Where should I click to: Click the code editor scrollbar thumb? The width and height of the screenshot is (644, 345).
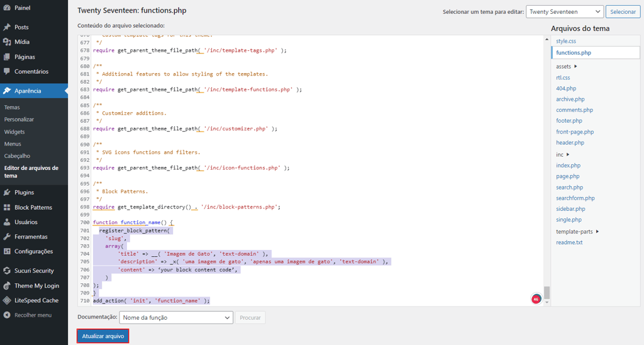[547, 292]
